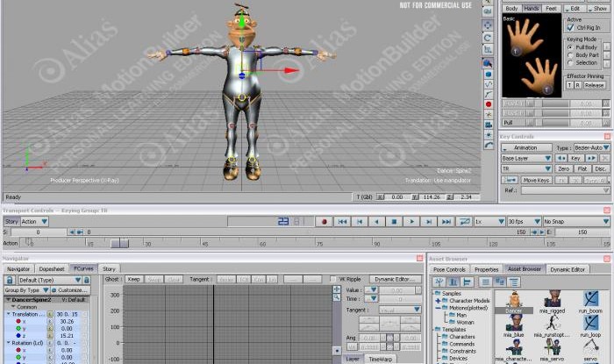Select Selection keying mode

click(x=570, y=62)
